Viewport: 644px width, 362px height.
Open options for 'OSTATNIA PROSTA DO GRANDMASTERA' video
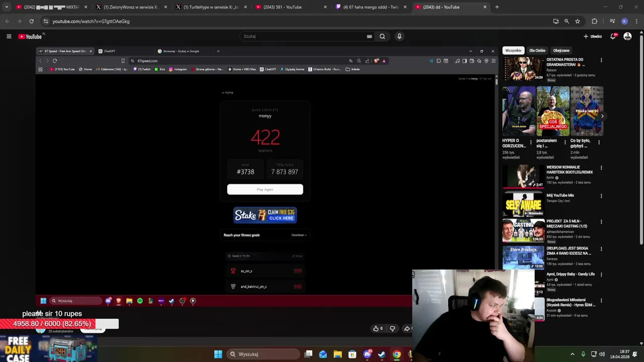pyautogui.click(x=601, y=60)
